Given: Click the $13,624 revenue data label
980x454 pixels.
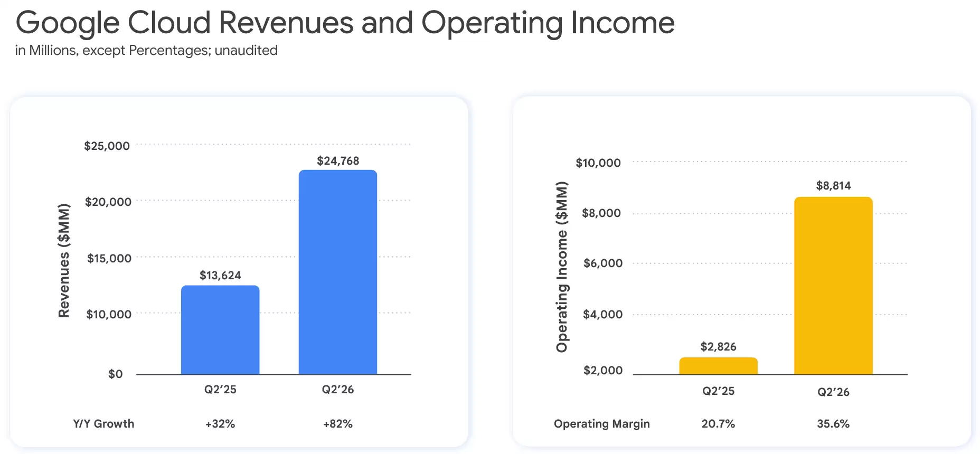Looking at the screenshot, I should click(220, 275).
